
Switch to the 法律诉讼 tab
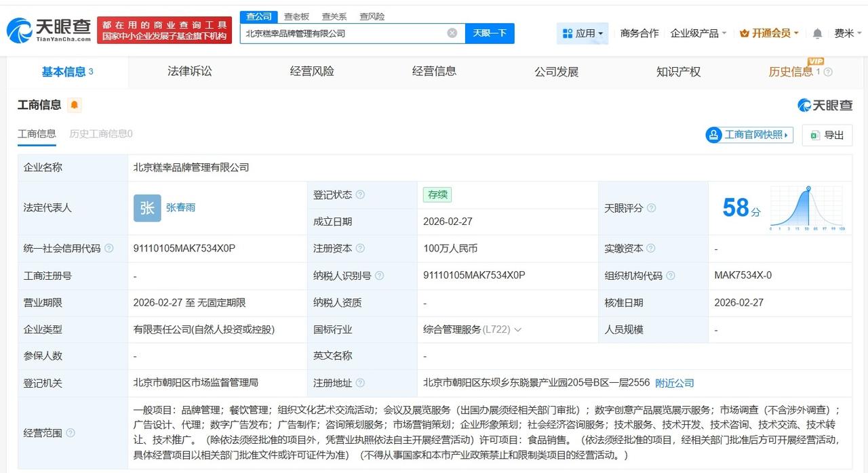(189, 71)
